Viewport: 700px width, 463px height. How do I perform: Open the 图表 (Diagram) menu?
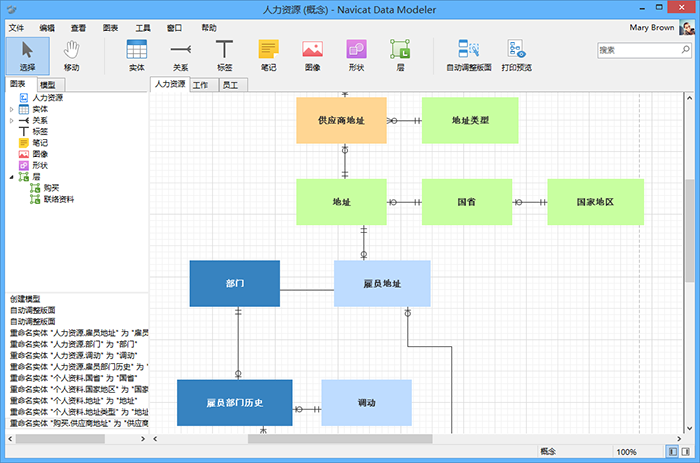(110, 28)
